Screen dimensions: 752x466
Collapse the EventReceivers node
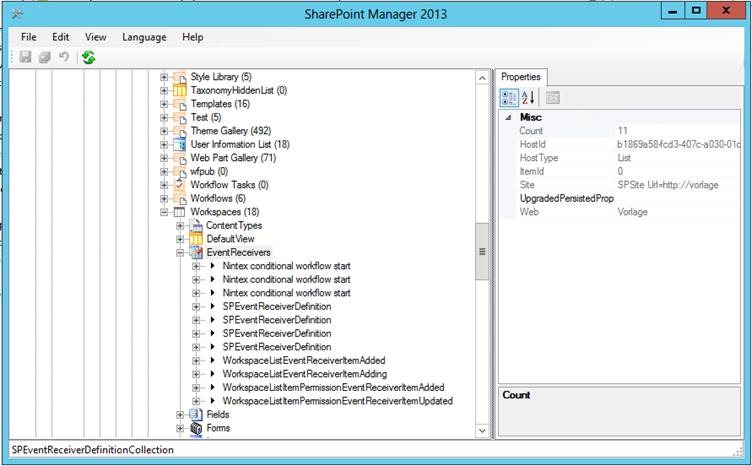[x=180, y=252]
